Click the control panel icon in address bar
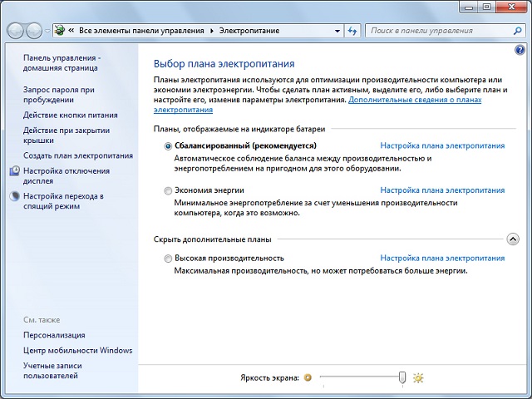The height and width of the screenshot is (399, 532). pos(60,31)
